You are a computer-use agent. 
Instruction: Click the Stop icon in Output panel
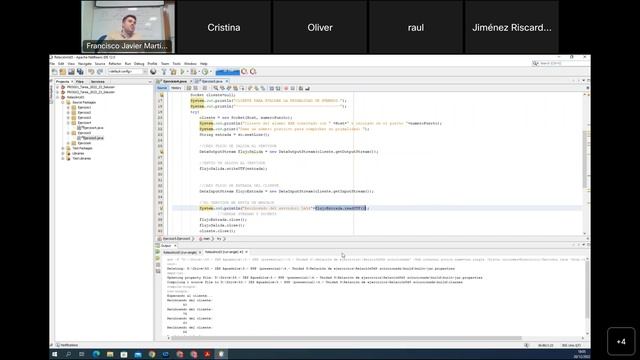(x=158, y=265)
